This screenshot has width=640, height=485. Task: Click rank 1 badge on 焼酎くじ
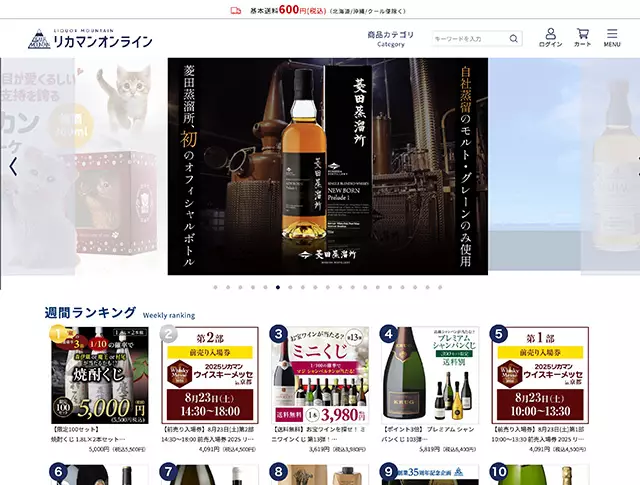[x=58, y=334]
